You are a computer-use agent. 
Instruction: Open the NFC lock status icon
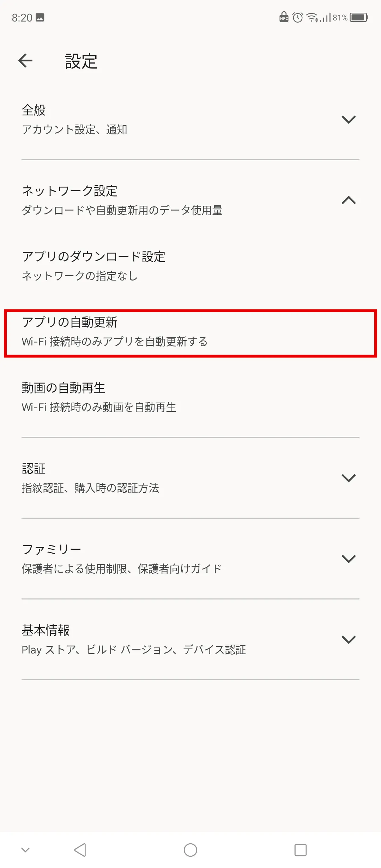284,17
